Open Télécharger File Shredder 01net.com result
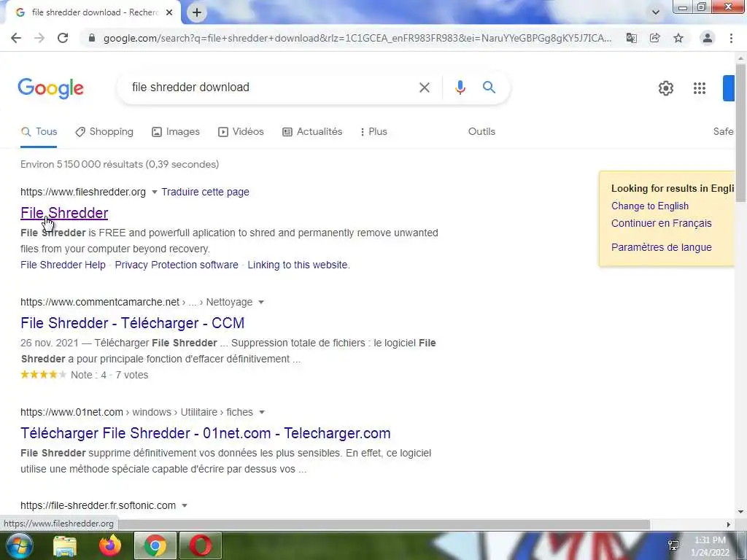This screenshot has height=560, width=747. pos(205,433)
